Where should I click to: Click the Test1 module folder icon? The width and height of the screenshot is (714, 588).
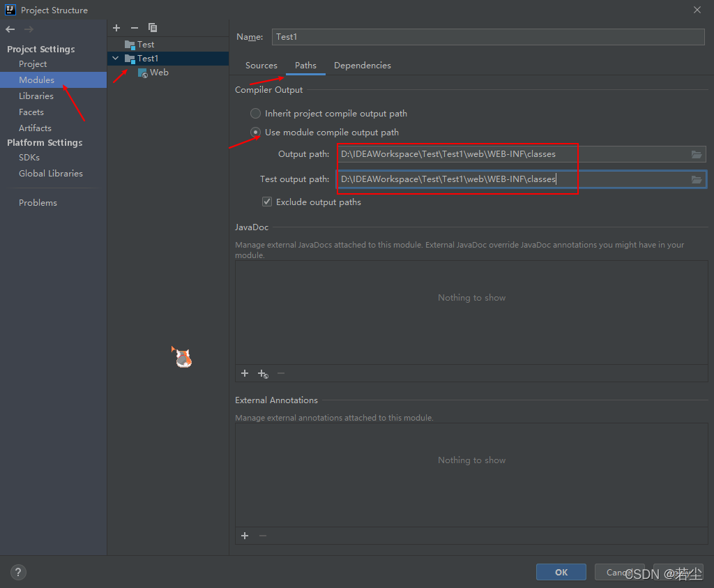(x=130, y=59)
